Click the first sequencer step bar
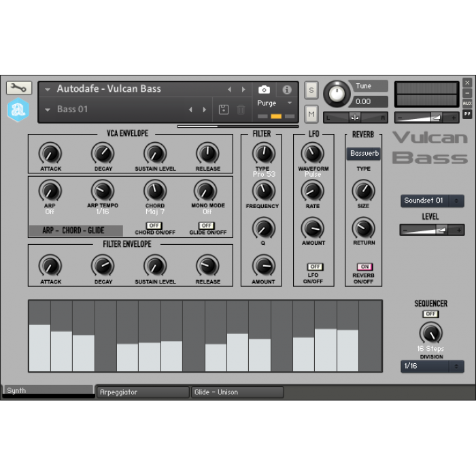Viewport: 476px width, 476px height. point(39,348)
